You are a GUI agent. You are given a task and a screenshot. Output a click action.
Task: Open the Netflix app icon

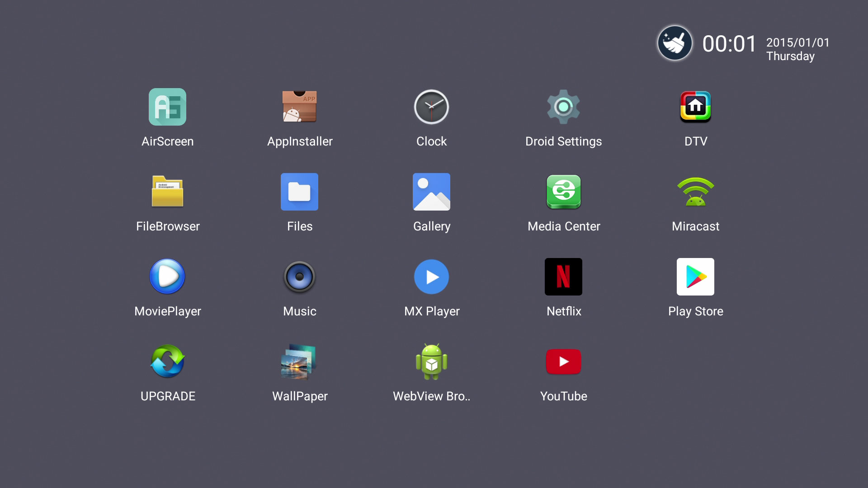click(563, 277)
